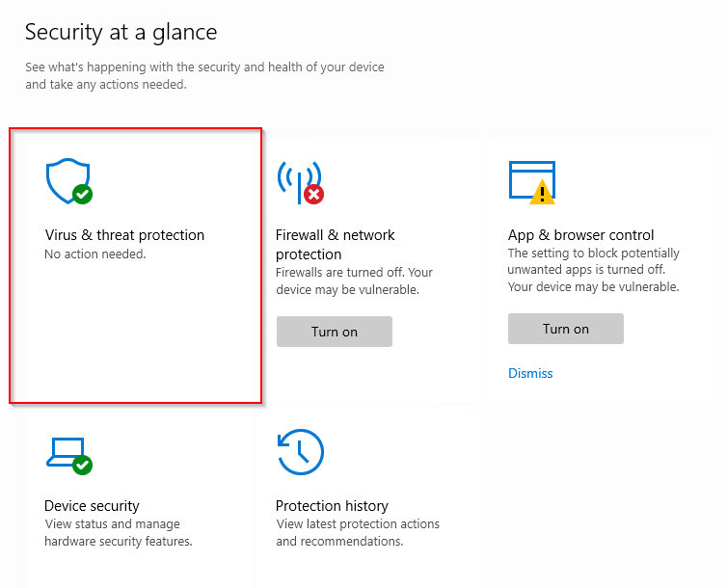The height and width of the screenshot is (588, 727).
Task: Open the Virus & threat protection shield icon
Action: 69,181
